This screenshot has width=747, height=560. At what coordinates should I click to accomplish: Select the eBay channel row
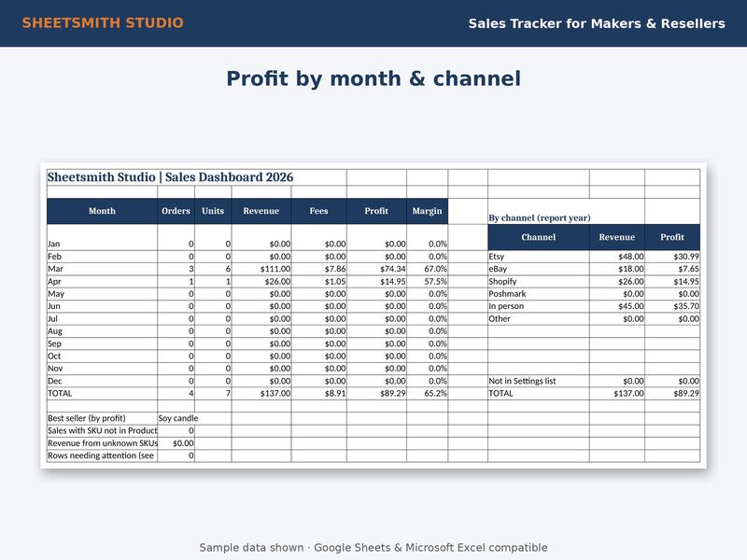tap(594, 269)
